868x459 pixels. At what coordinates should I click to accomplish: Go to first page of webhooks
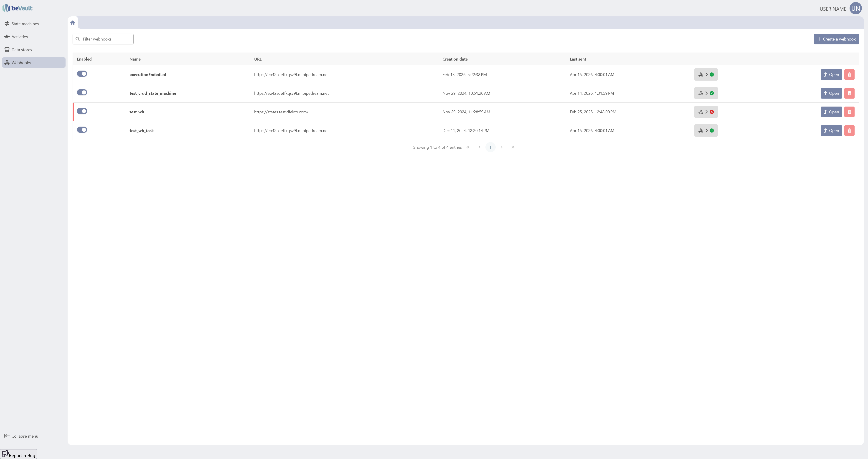click(468, 147)
